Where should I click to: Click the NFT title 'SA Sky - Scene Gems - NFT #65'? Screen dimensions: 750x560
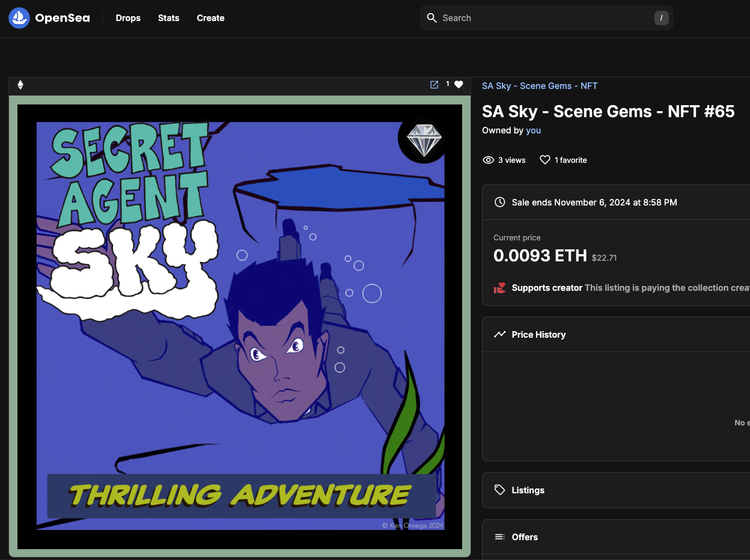point(608,111)
